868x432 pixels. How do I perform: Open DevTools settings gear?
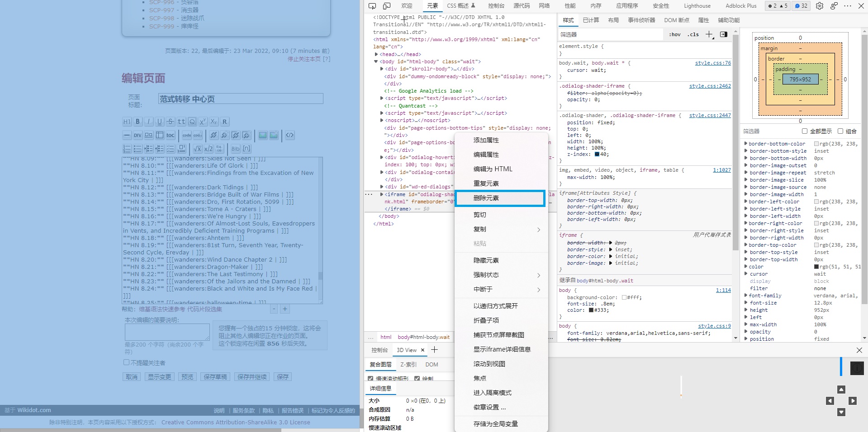click(820, 6)
